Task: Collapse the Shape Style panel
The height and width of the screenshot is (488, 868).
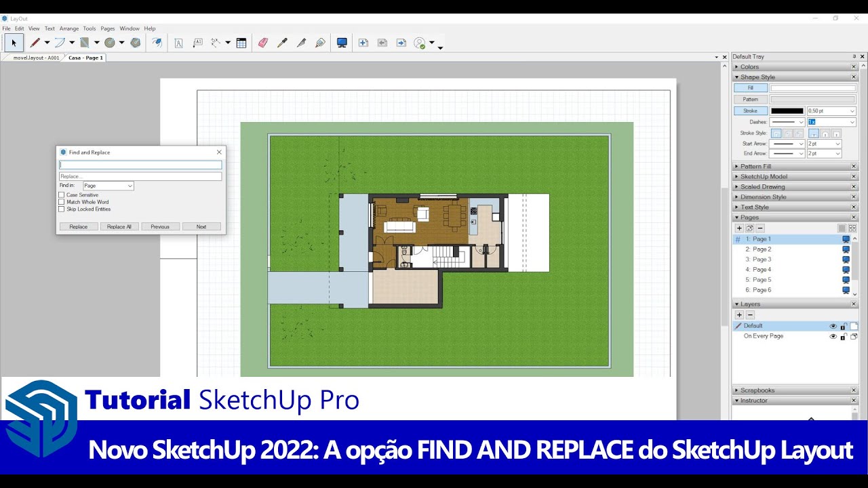Action: (x=795, y=77)
